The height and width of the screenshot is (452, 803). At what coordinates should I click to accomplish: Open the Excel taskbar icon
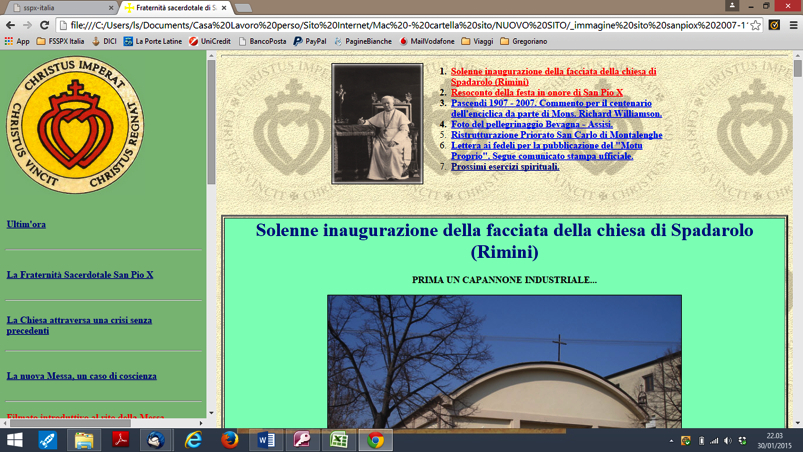(339, 440)
